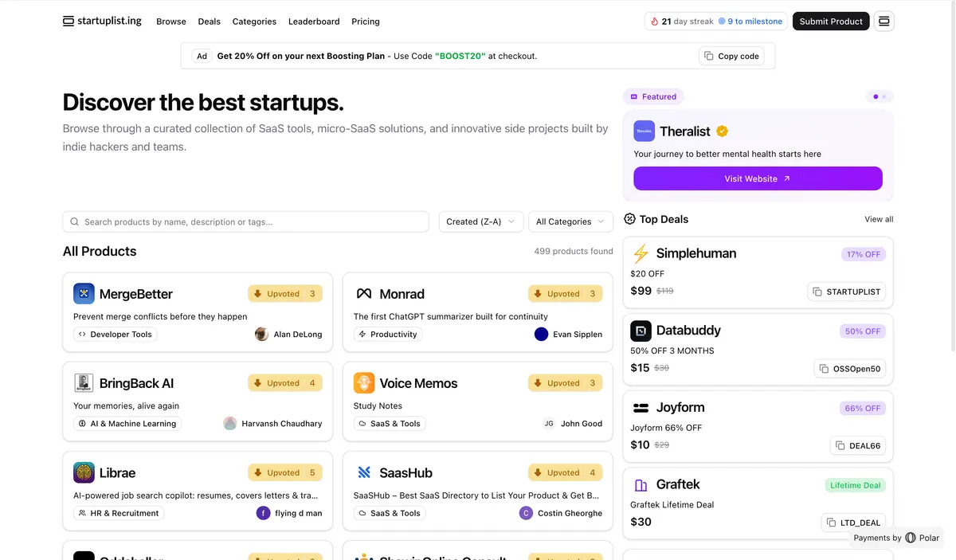Click the card-style icon beside Submit Product
This screenshot has width=956, height=560.
884,22
